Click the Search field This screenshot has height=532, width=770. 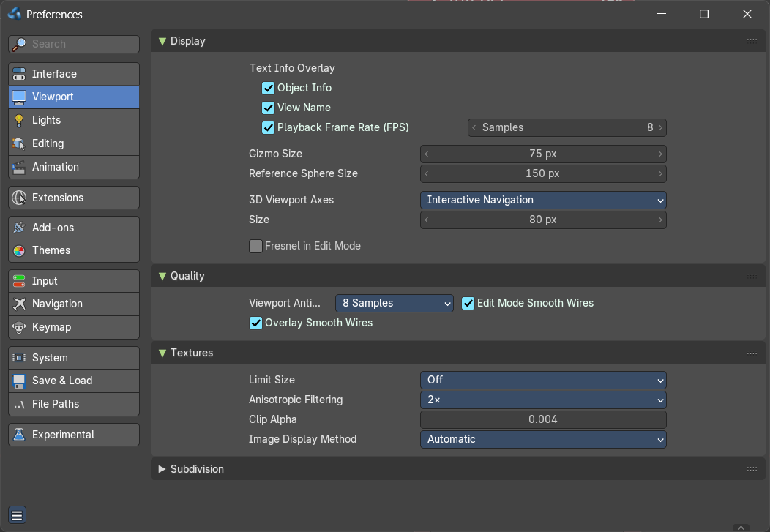[74, 44]
